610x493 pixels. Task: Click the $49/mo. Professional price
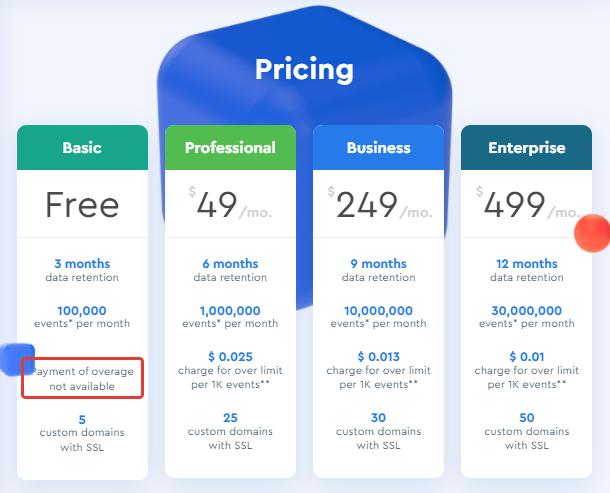point(230,205)
